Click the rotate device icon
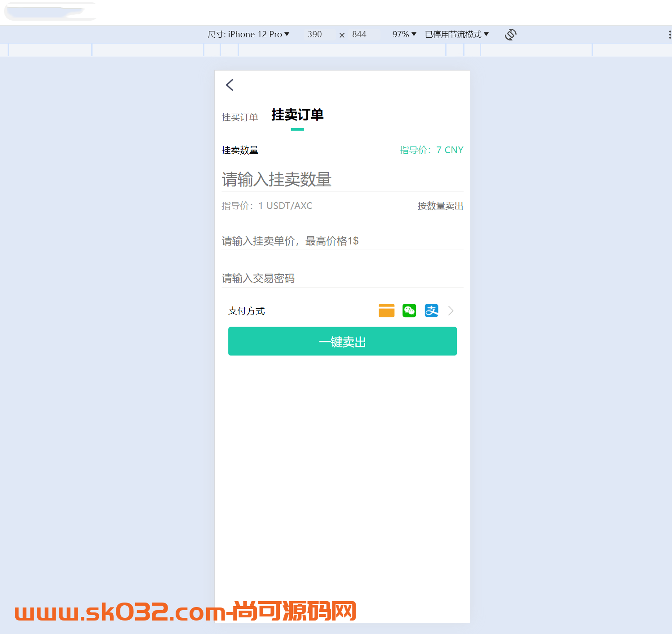Image resolution: width=672 pixels, height=634 pixels. click(x=511, y=35)
